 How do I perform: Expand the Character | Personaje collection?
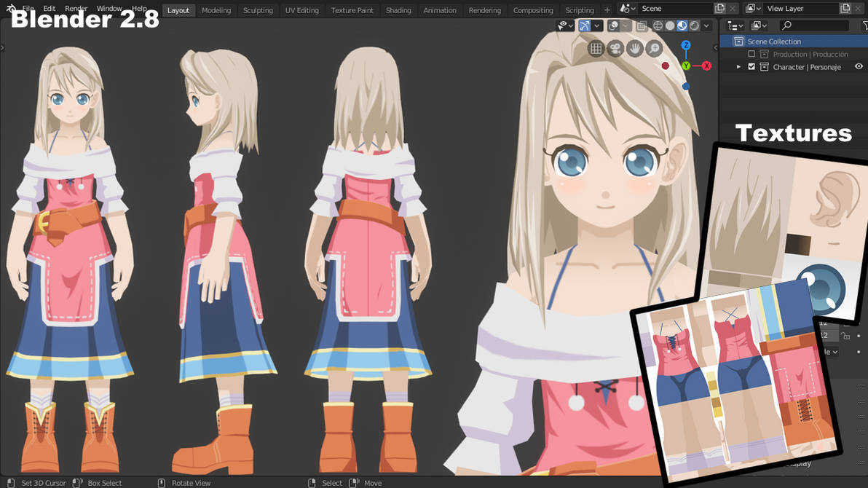pos(738,66)
